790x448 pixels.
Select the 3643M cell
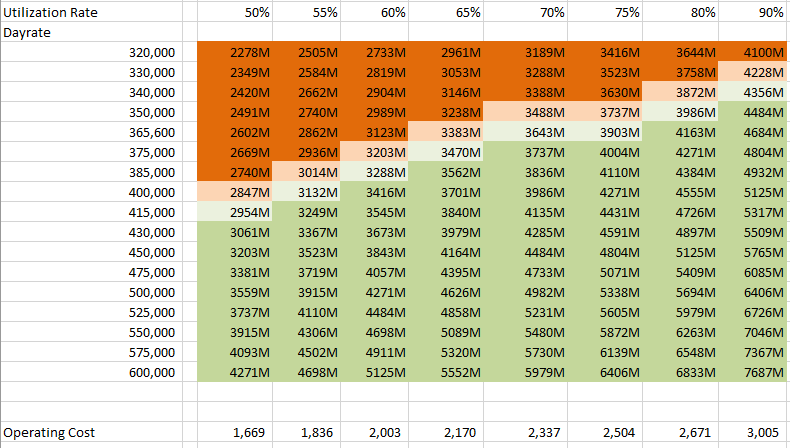pyautogui.click(x=525, y=133)
